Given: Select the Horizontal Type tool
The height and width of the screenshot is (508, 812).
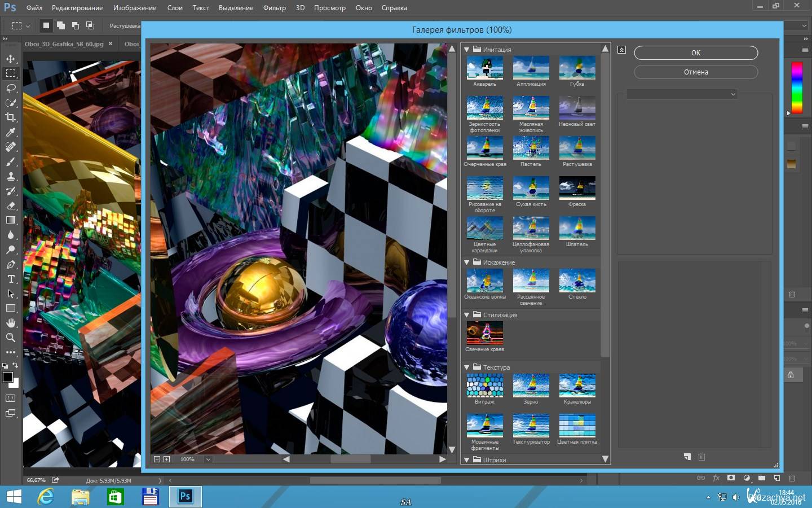Looking at the screenshot, I should tap(11, 279).
